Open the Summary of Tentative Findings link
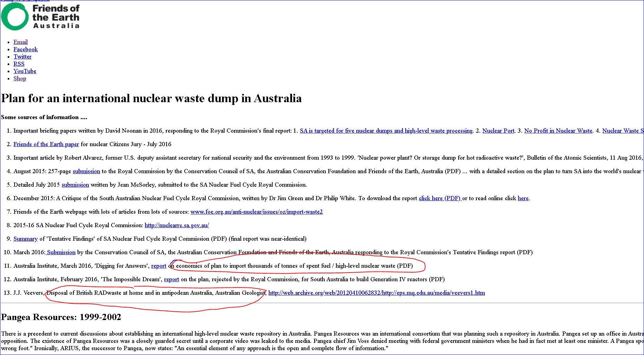Screen dimensions: 644x355 click(x=25, y=239)
